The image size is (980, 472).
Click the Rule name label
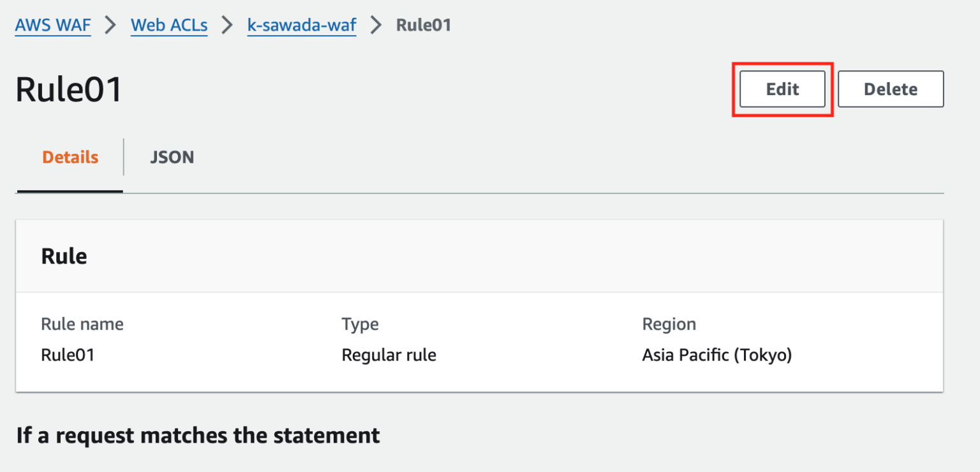[82, 324]
